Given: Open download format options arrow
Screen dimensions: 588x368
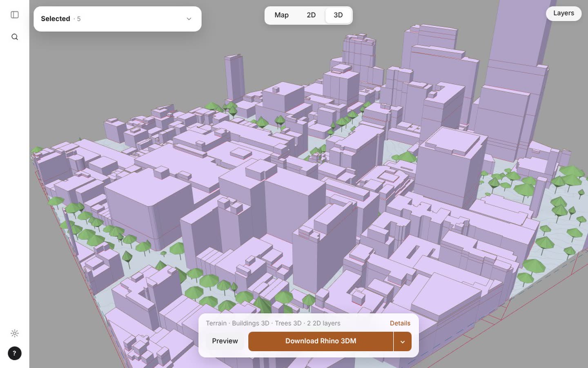Looking at the screenshot, I should click(x=403, y=341).
